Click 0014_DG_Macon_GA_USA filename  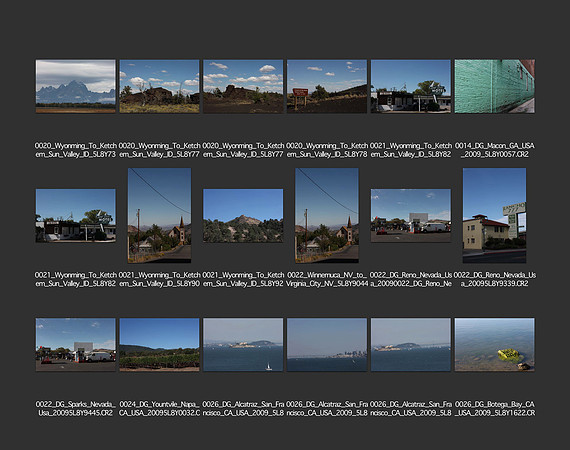tap(495, 150)
